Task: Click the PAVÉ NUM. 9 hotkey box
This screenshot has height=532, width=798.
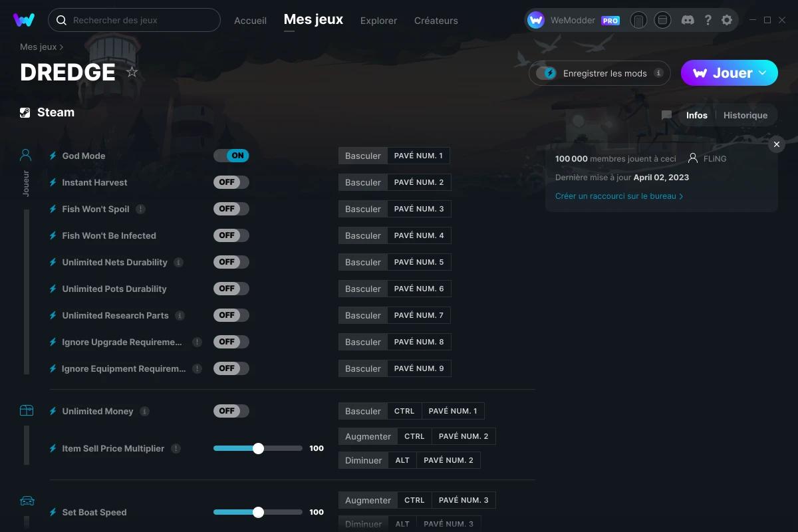Action: 419,368
